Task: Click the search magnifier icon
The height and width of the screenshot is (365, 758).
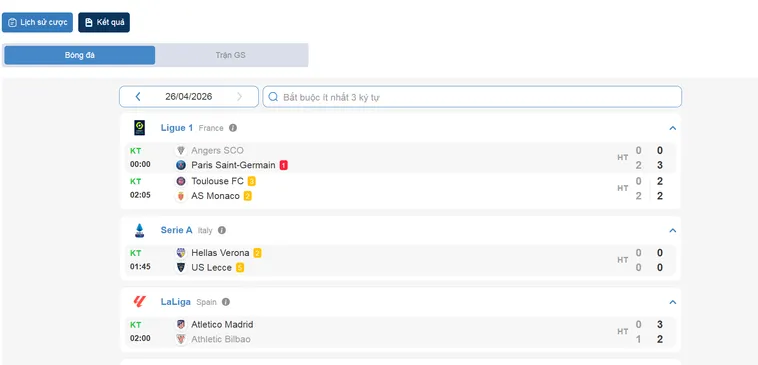Action: coord(273,97)
